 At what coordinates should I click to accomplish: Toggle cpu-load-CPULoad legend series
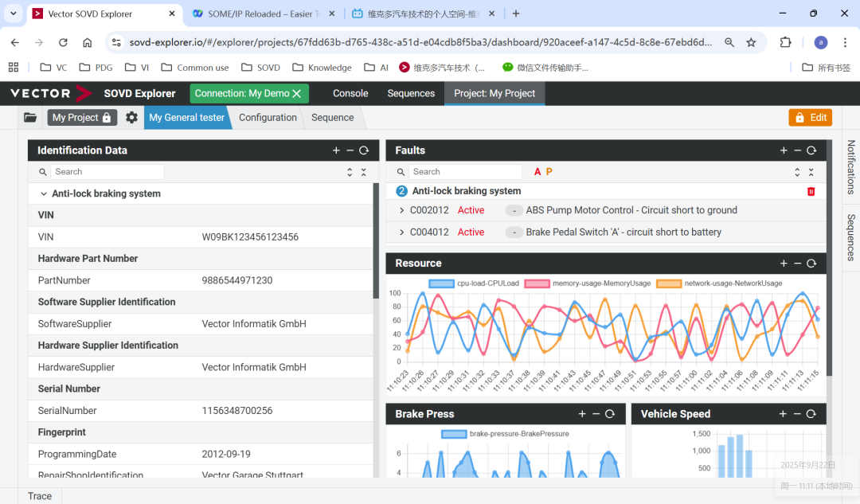pyautogui.click(x=441, y=283)
